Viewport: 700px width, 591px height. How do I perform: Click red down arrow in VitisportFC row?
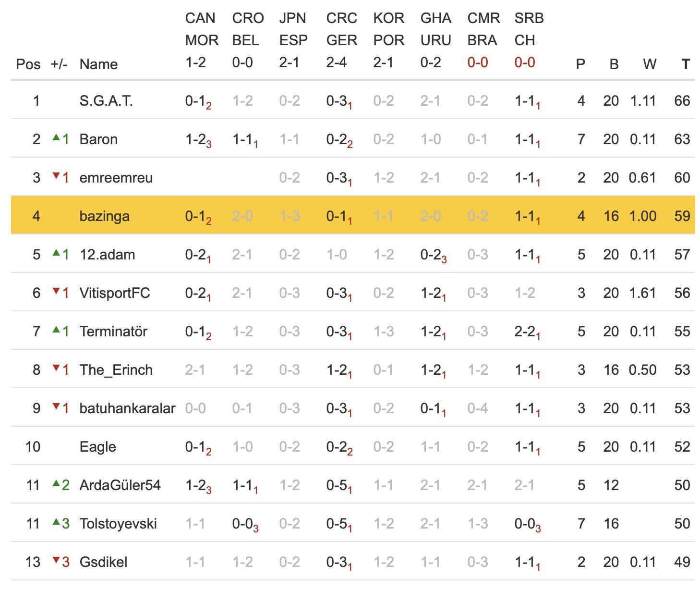point(56,291)
